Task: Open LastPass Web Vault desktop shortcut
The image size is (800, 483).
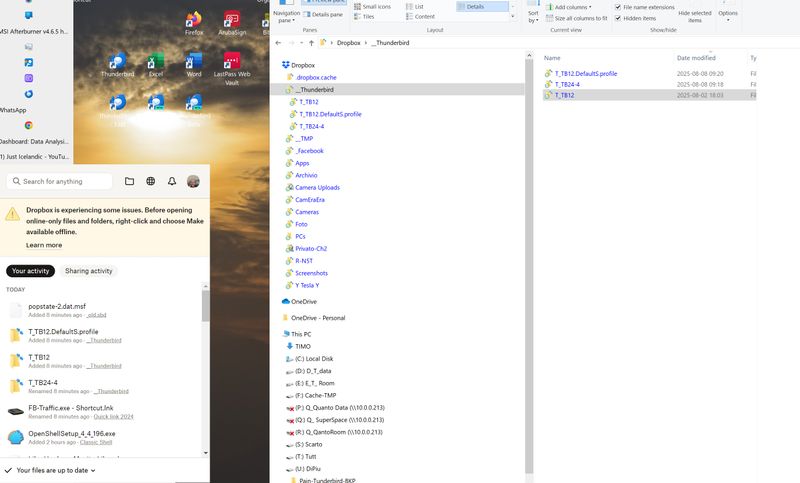Action: tap(232, 67)
